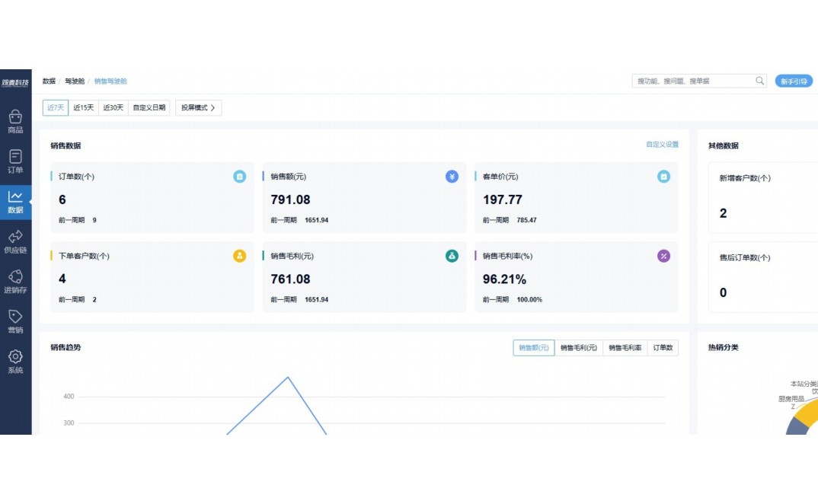Select the 销售毛利率 trend tab
Image resolution: width=818 pixels, height=504 pixels.
625,348
